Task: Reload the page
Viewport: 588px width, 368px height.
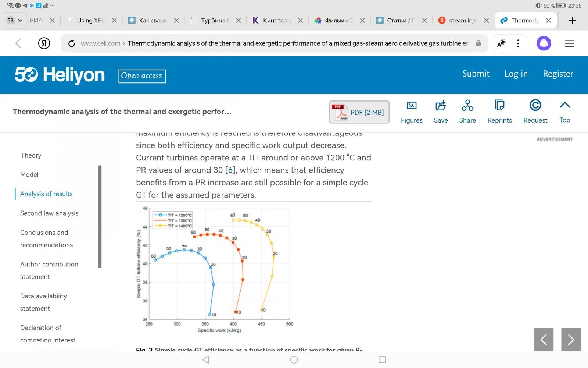Action: 71,43
